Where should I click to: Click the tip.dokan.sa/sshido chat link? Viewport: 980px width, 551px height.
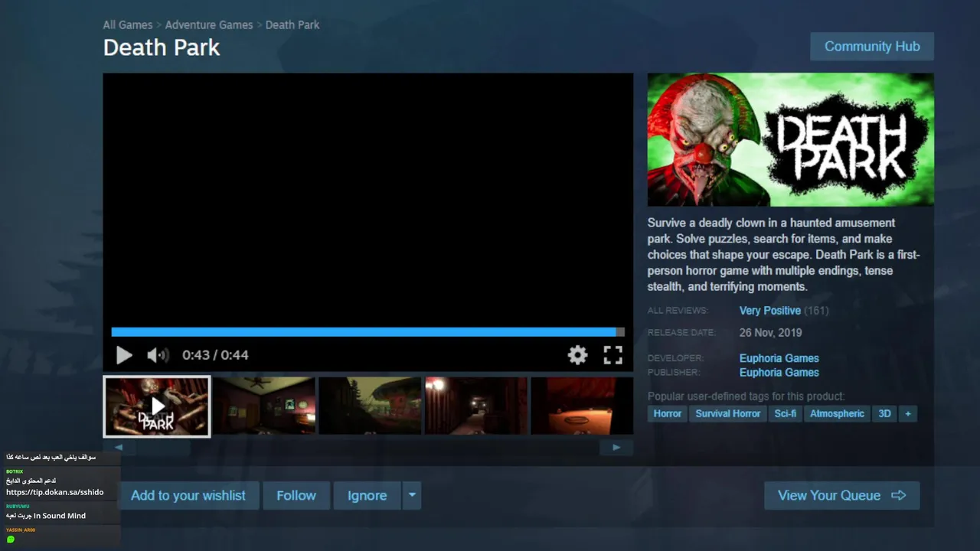click(x=55, y=492)
